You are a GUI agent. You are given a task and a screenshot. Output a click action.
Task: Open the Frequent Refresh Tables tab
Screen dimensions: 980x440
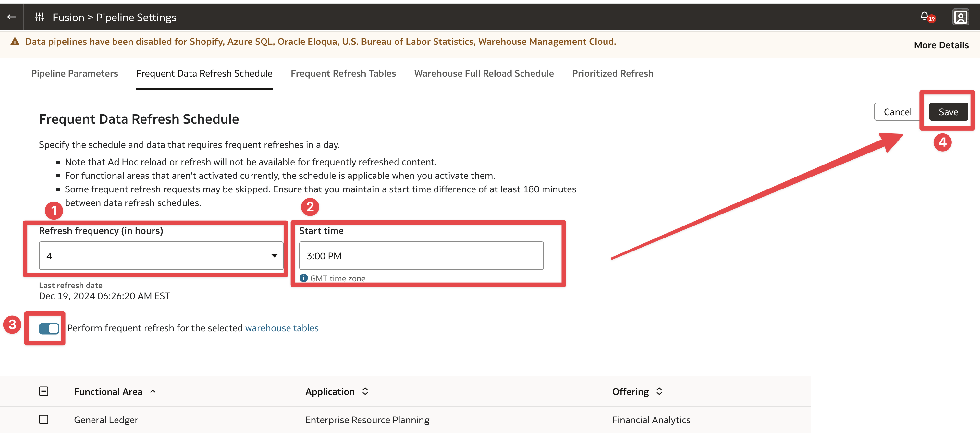pyautogui.click(x=343, y=73)
